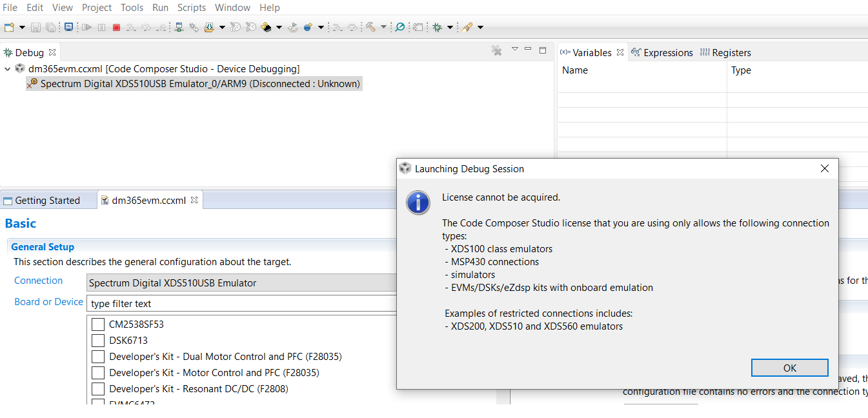868x418 pixels.
Task: Open the File menu
Action: coord(10,8)
